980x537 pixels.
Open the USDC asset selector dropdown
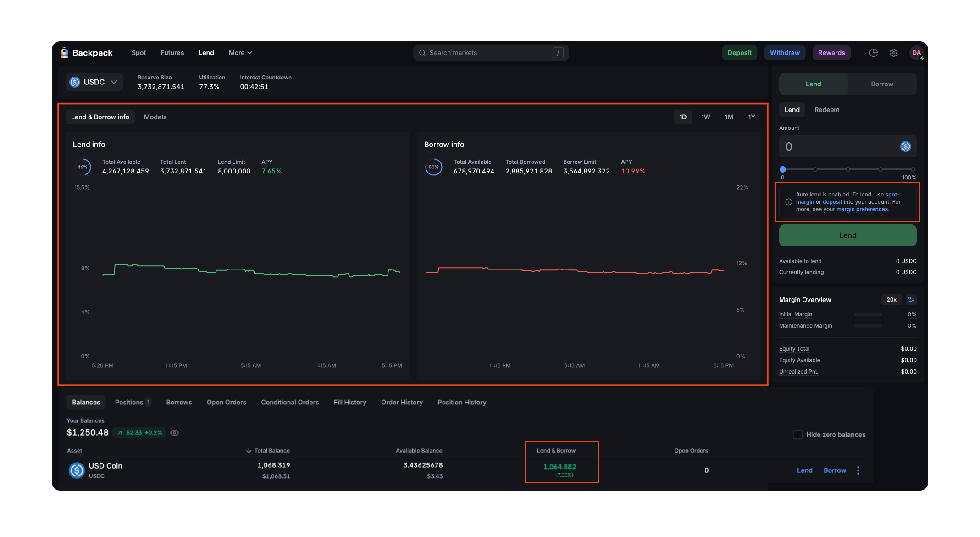pyautogui.click(x=94, y=82)
